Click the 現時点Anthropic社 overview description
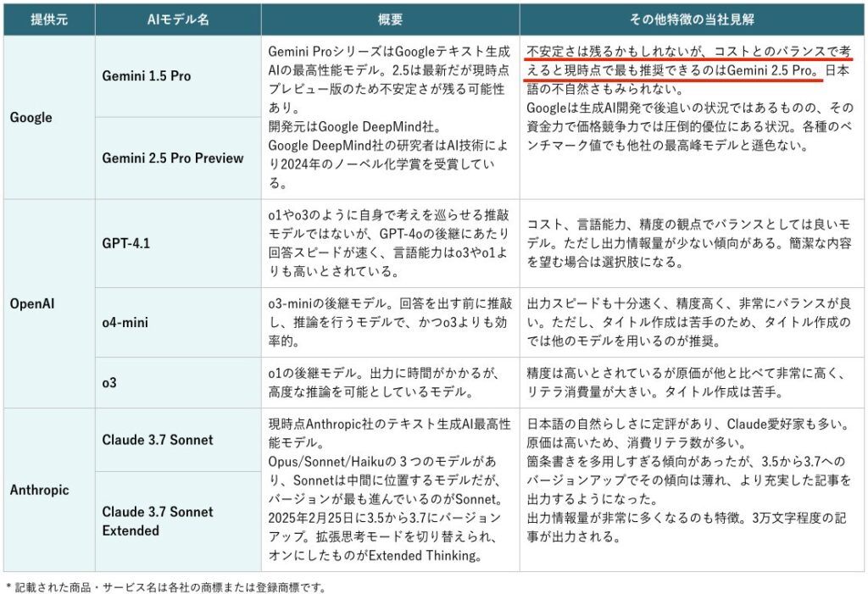 [389, 490]
